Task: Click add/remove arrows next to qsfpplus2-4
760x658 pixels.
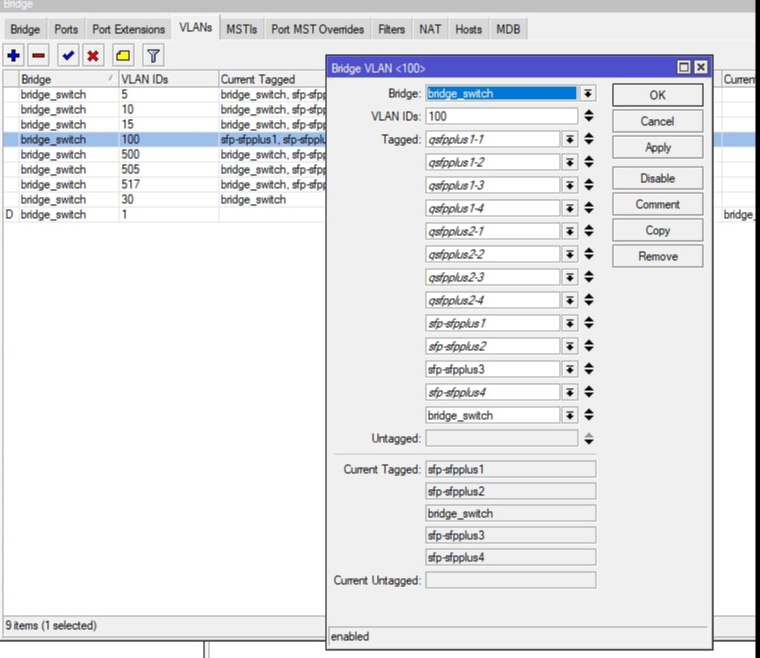Action: click(x=589, y=300)
